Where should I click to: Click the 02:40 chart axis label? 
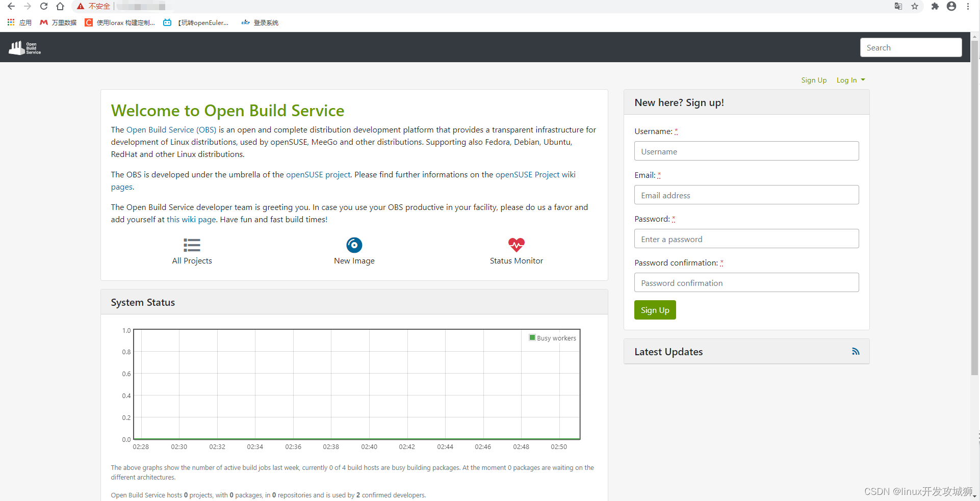(369, 447)
